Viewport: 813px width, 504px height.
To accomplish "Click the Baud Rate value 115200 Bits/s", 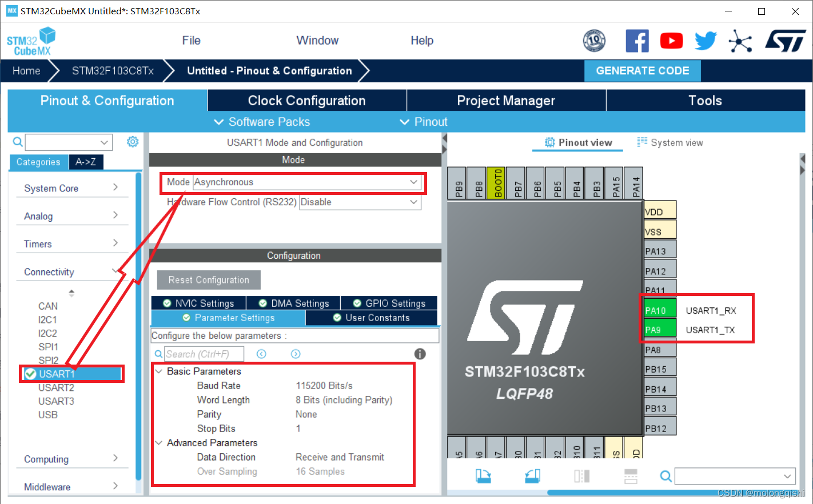I will coord(324,386).
